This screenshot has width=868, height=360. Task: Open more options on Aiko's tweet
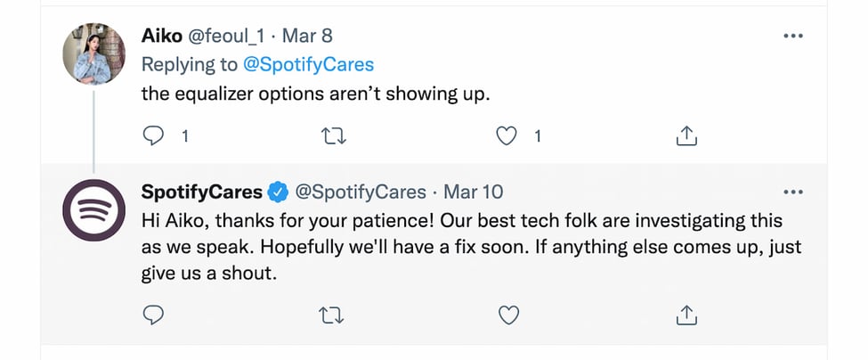(x=792, y=36)
